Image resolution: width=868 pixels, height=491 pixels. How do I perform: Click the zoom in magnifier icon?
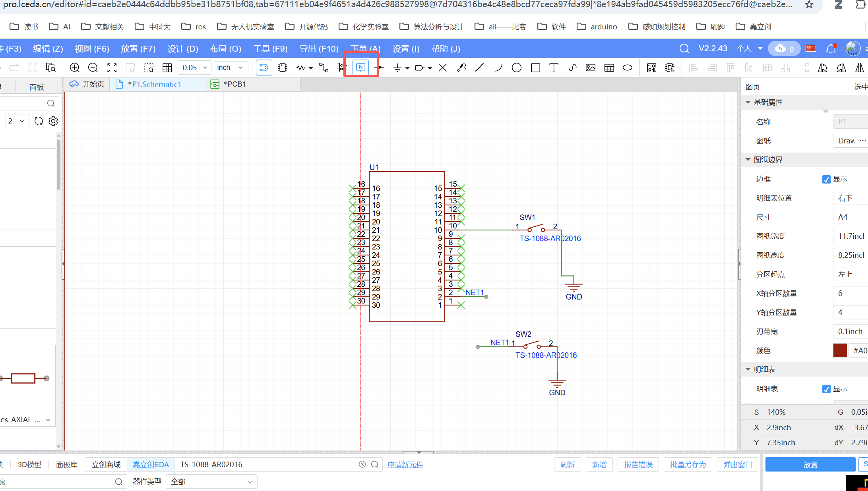[x=74, y=68]
